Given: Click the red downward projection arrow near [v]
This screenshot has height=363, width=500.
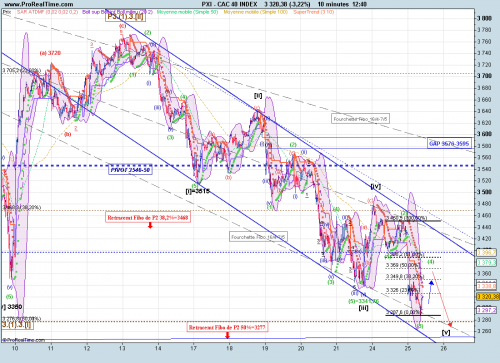Looking at the screenshot, I should coord(442,300).
